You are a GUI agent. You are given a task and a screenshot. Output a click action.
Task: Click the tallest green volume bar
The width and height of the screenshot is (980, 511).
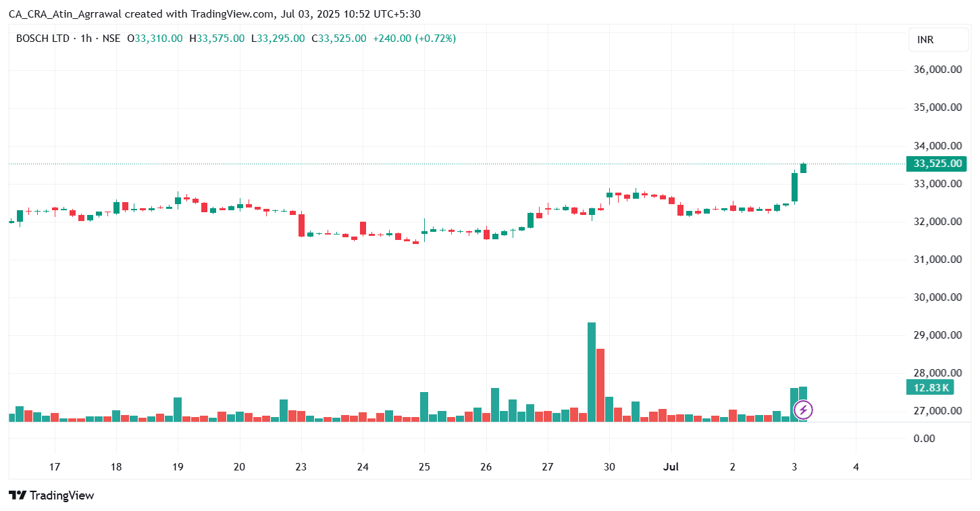coord(592,372)
